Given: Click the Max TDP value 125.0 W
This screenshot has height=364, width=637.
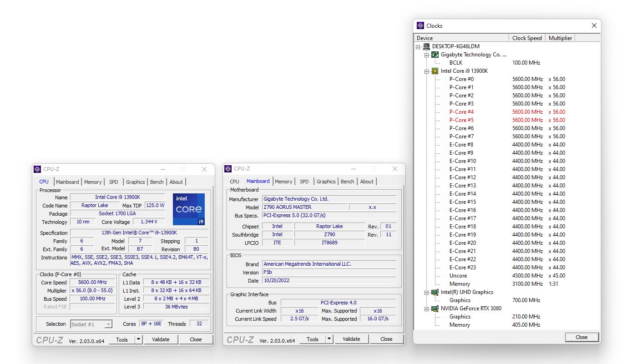Looking at the screenshot, I should pyautogui.click(x=155, y=205).
